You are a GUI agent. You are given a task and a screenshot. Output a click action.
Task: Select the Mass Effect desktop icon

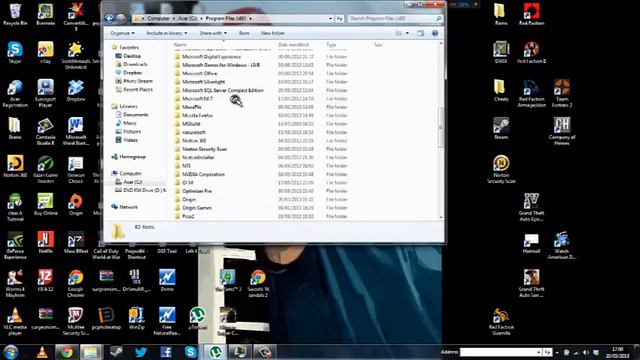[x=76, y=242]
